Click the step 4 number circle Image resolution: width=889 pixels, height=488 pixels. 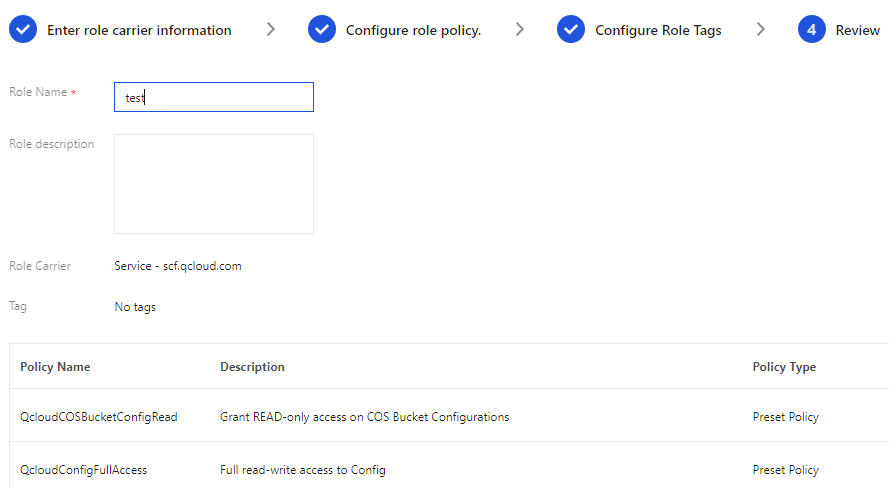812,30
